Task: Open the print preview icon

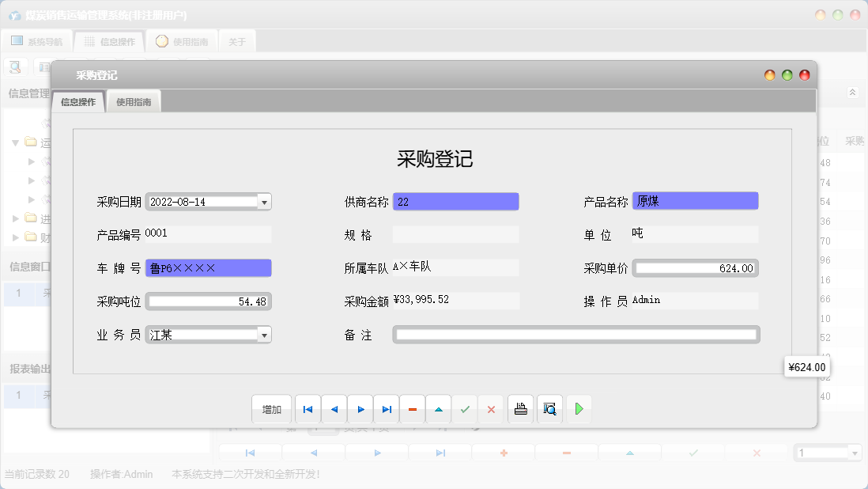Action: coord(549,409)
